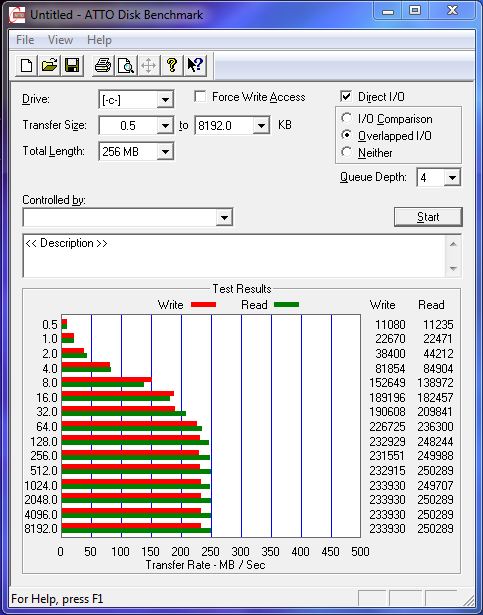Image resolution: width=483 pixels, height=615 pixels.
Task: Open the File menu
Action: click(25, 40)
